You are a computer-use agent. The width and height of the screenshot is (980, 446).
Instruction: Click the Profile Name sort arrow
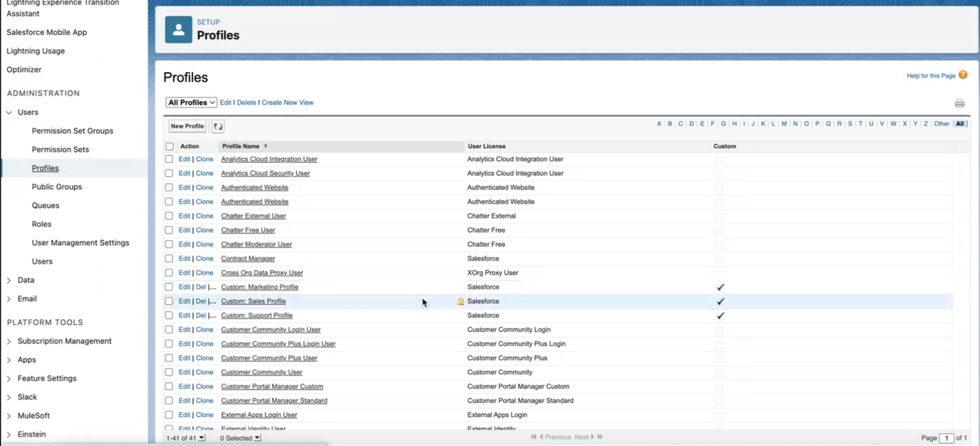tap(265, 146)
